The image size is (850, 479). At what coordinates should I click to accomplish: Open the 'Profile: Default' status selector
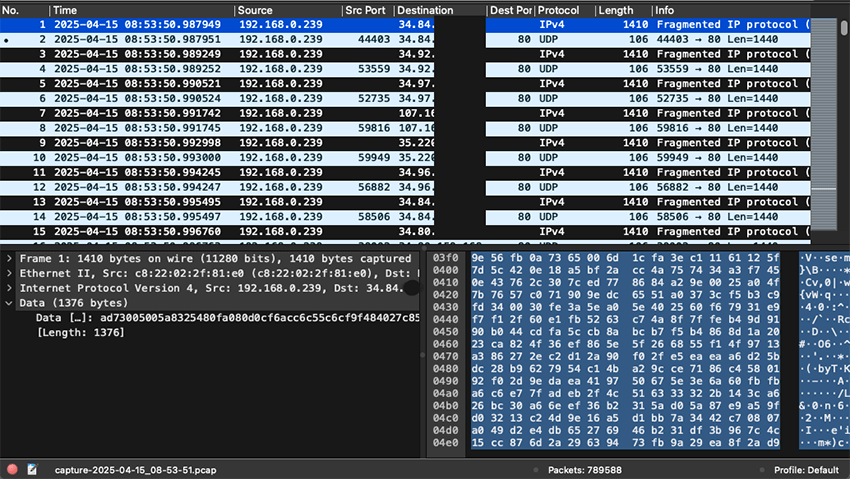tap(806, 470)
